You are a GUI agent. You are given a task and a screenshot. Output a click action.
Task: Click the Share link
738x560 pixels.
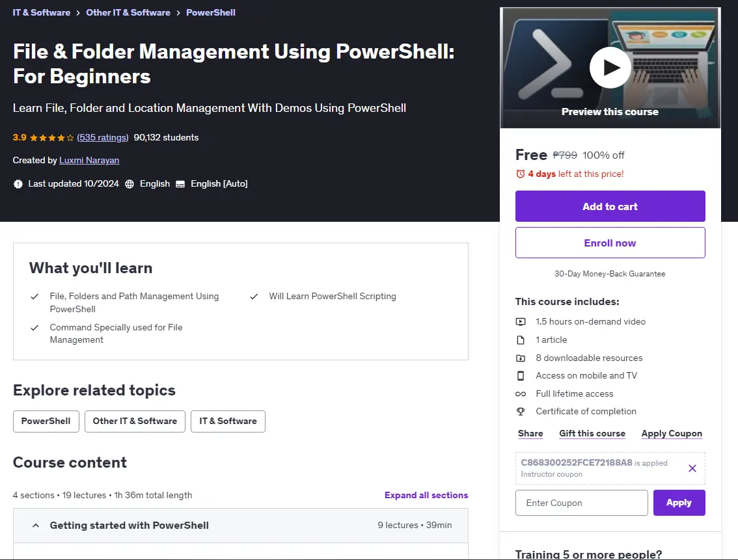click(x=530, y=434)
